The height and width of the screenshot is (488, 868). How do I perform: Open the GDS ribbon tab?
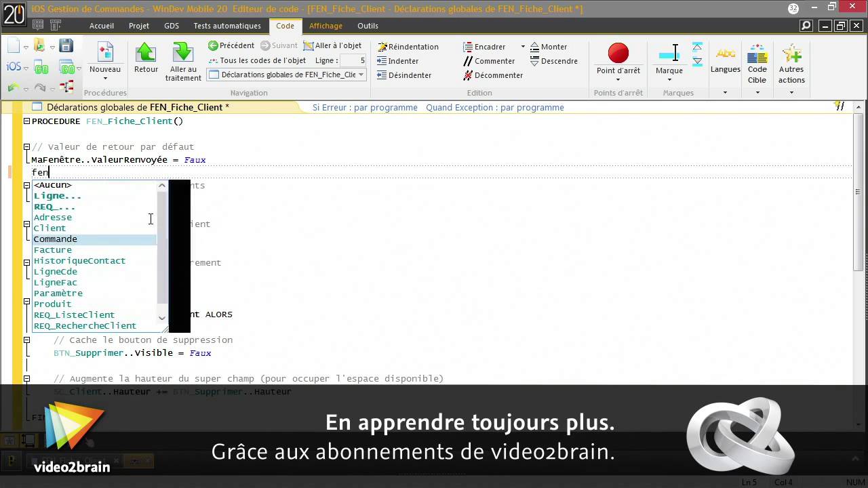coord(172,26)
